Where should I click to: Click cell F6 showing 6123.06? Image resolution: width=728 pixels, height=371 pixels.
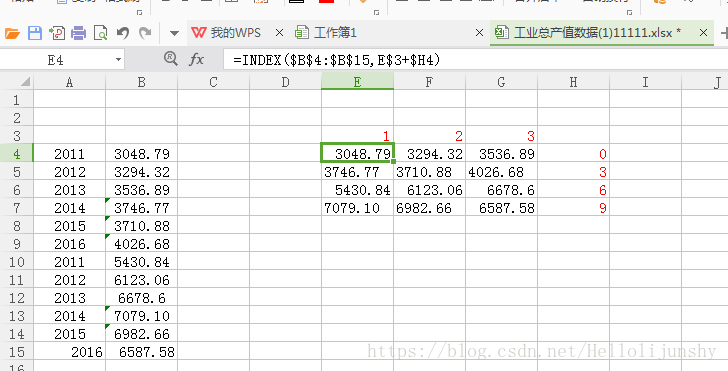[429, 190]
